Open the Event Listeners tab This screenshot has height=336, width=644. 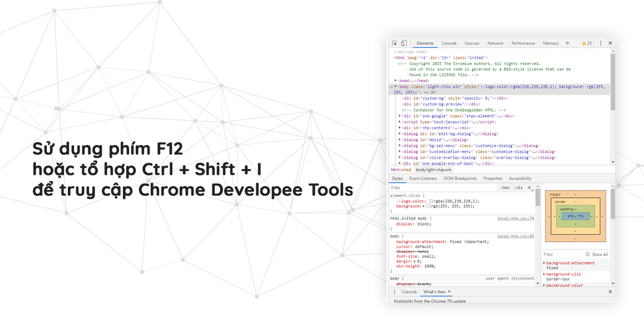coord(423,178)
